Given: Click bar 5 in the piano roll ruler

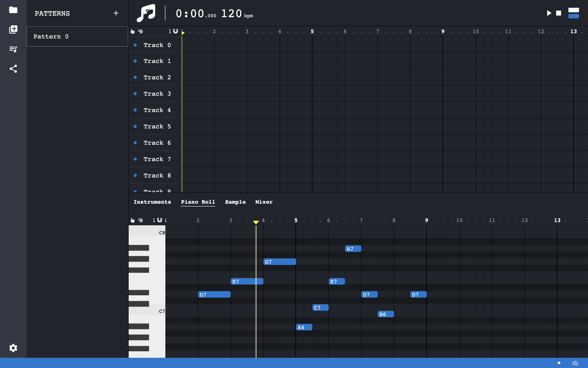Looking at the screenshot, I should pos(296,220).
